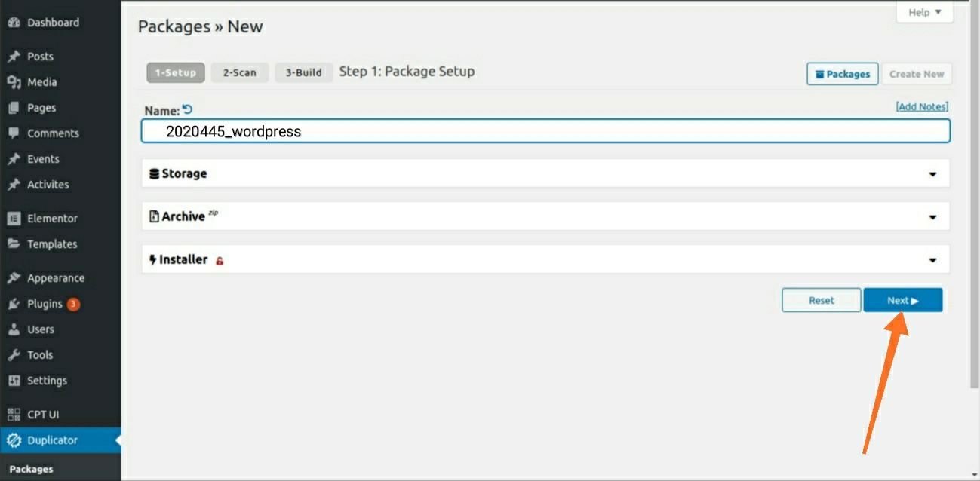Select the Plugins icon showing 3 updates
The width and height of the screenshot is (980, 481).
14,303
